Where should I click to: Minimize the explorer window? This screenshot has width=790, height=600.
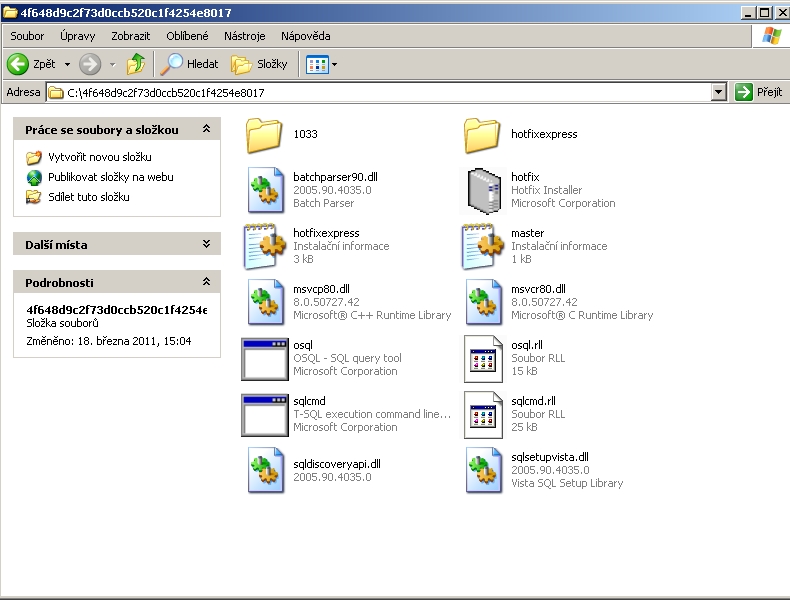point(748,12)
